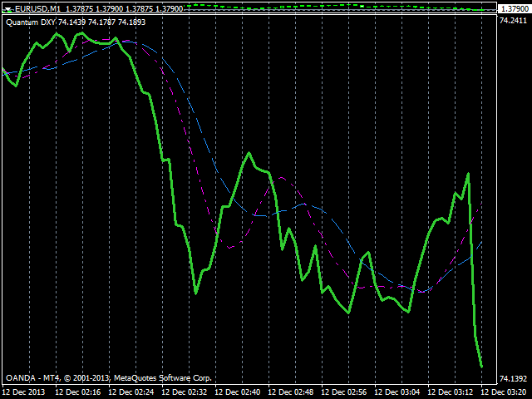Click the triangle icon before EURUSD,M1

(7, 8)
